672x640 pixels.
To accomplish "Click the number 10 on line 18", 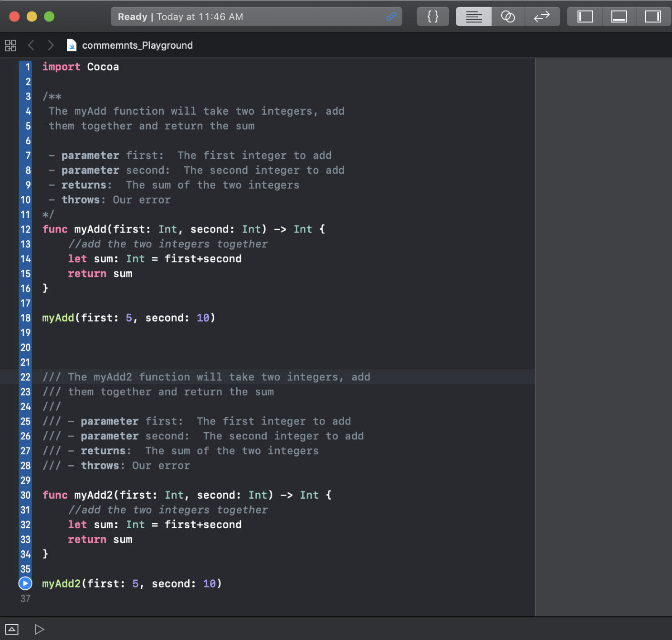I will (x=203, y=318).
